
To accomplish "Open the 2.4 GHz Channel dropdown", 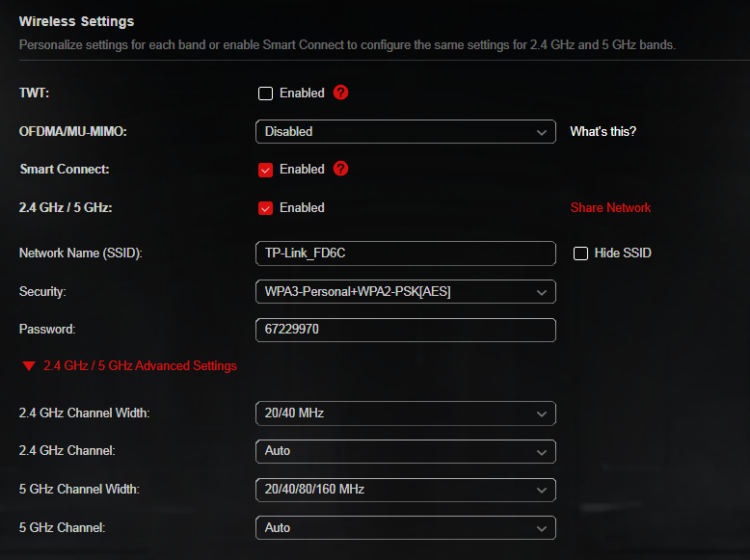I will tap(406, 451).
